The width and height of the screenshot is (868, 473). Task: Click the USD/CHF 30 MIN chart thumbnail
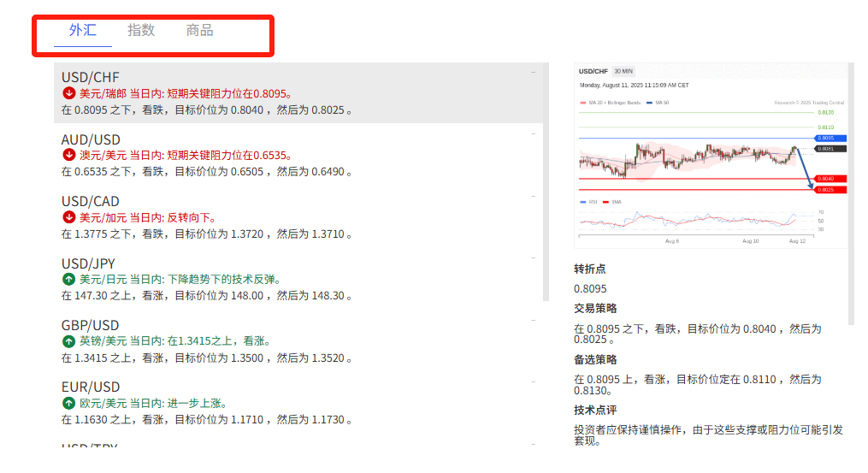pyautogui.click(x=712, y=156)
